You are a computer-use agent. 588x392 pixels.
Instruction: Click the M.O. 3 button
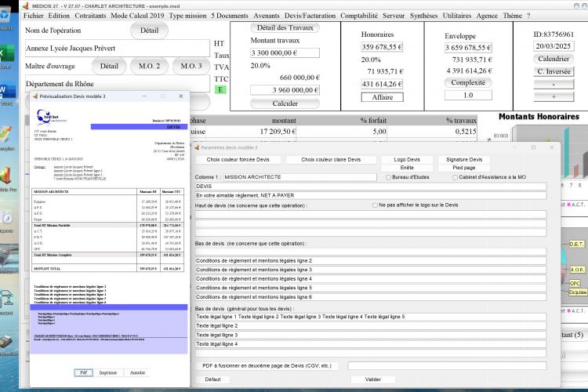tap(191, 66)
